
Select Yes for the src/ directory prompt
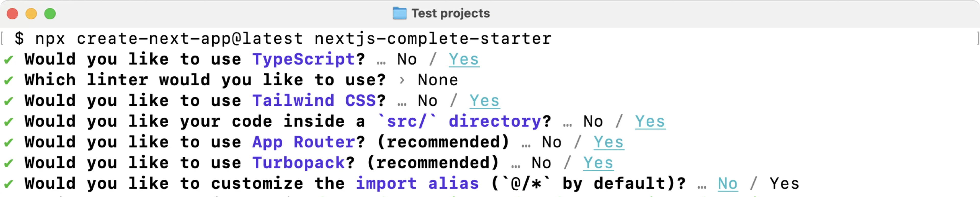pos(650,122)
